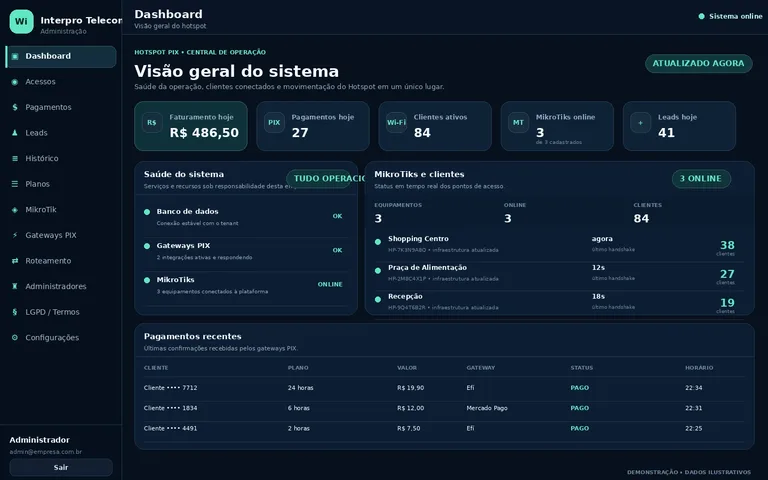This screenshot has height=480, width=768.
Task: Open Configurações in the sidebar
Action: 61,337
